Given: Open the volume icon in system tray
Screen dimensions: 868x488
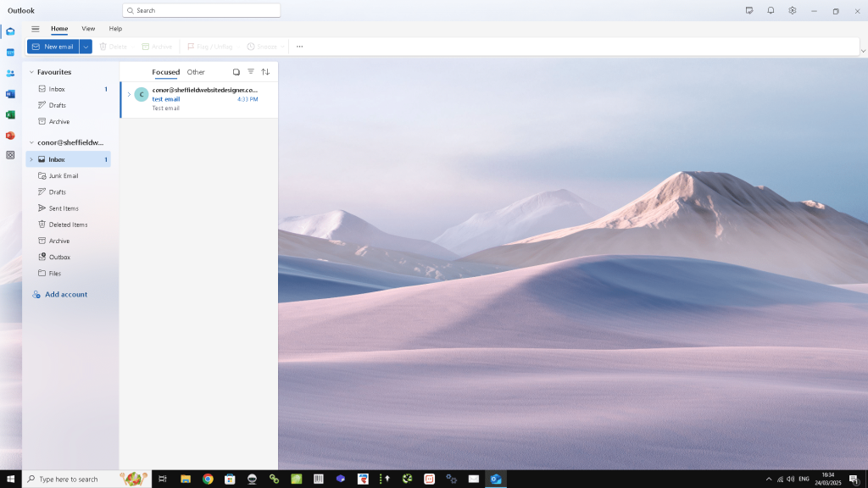Looking at the screenshot, I should point(791,480).
